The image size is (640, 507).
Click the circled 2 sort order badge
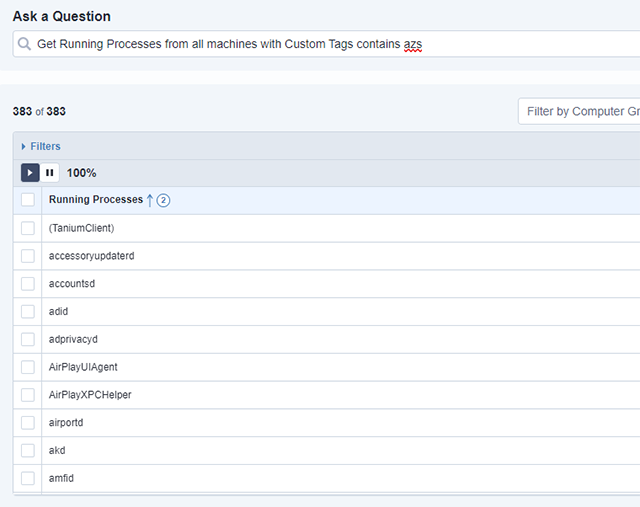(x=163, y=200)
